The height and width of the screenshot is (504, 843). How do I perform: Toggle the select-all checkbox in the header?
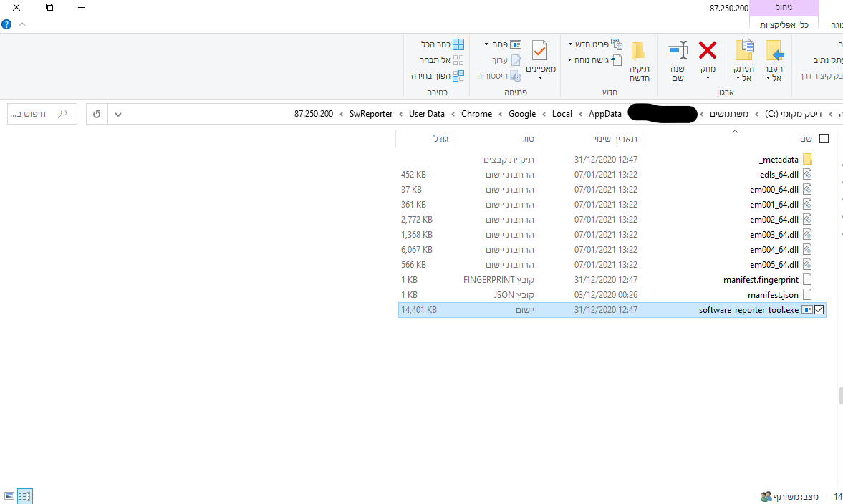[x=823, y=139]
